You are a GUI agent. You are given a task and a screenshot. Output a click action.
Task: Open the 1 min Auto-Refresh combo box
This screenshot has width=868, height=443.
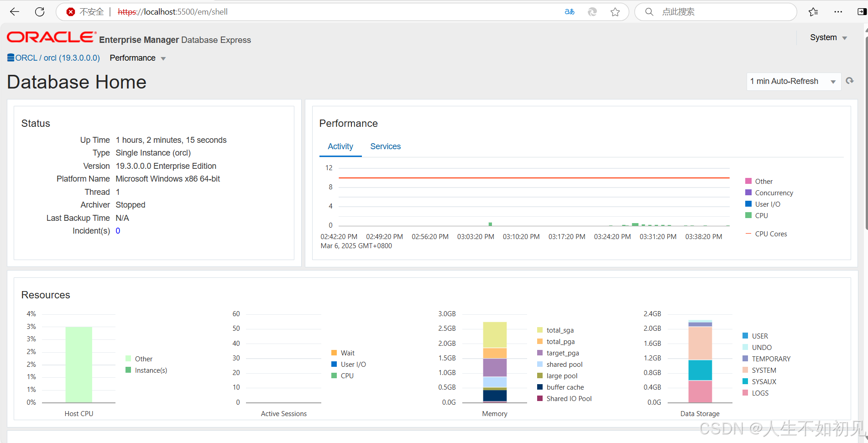(x=794, y=81)
